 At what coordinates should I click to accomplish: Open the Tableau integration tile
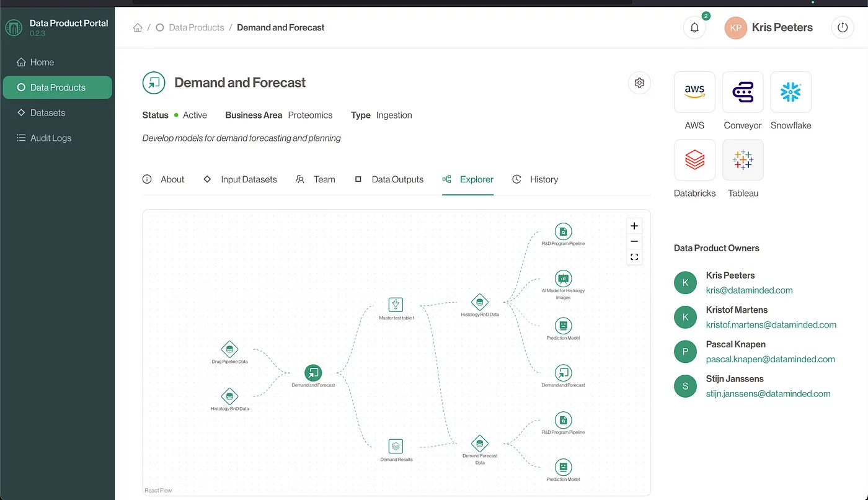[743, 159]
